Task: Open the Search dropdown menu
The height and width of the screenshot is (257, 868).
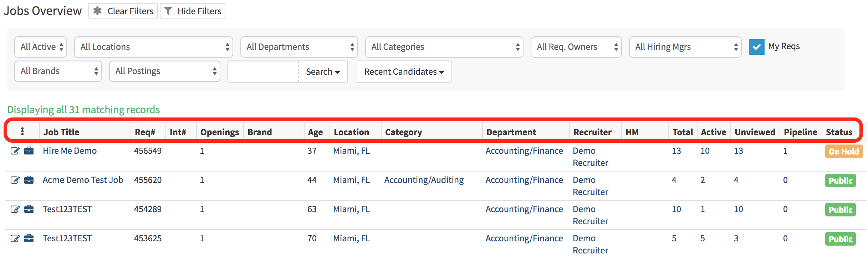Action: click(x=322, y=72)
